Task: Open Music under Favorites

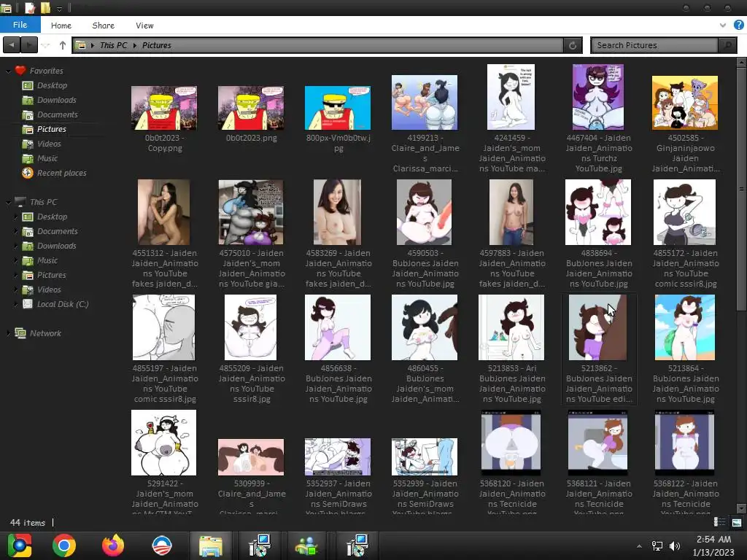Action: click(x=47, y=158)
